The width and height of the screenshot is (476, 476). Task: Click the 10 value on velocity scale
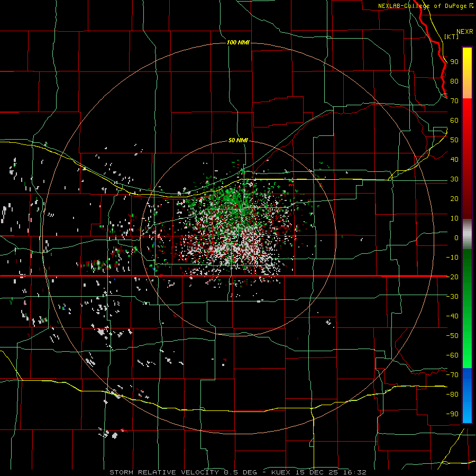coord(454,218)
